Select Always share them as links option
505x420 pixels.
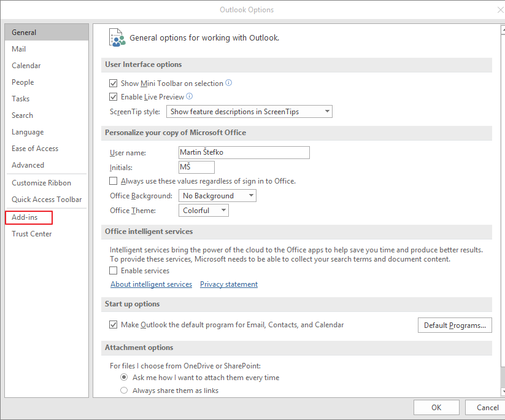pos(124,391)
